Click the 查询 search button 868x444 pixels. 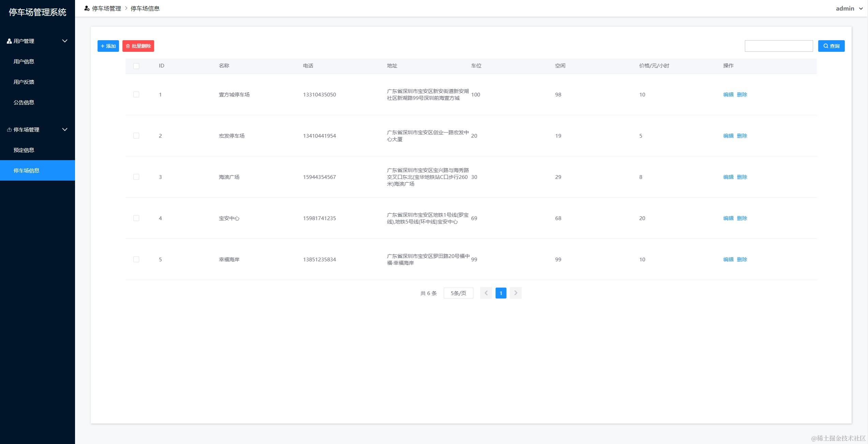pyautogui.click(x=831, y=46)
